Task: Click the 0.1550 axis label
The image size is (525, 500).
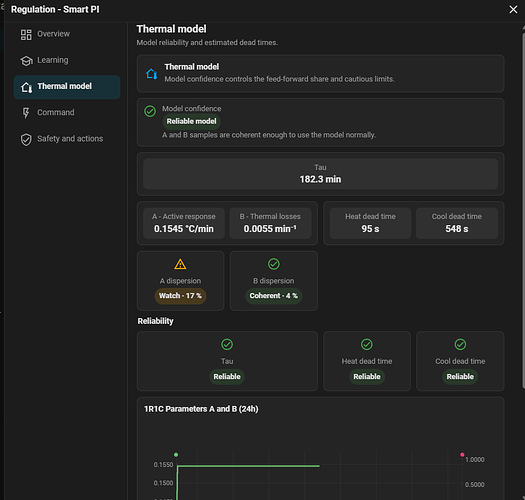Action: pyautogui.click(x=163, y=465)
